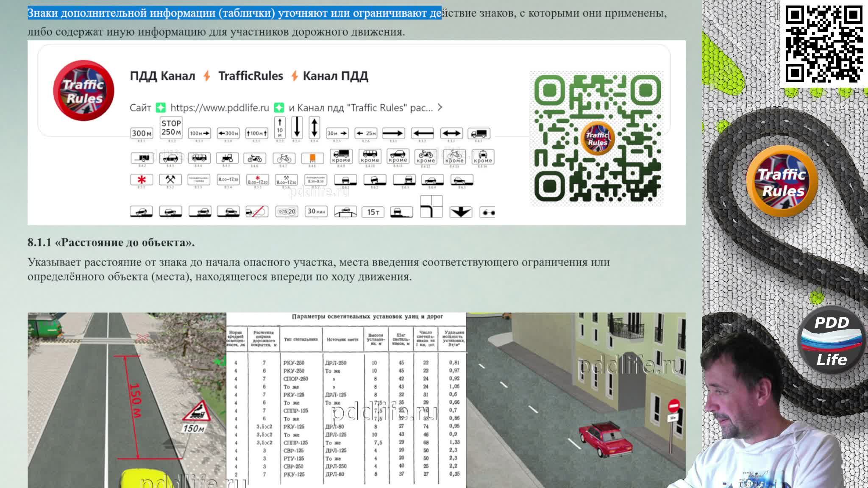Click the 'кроме' truck plate

coord(341,156)
